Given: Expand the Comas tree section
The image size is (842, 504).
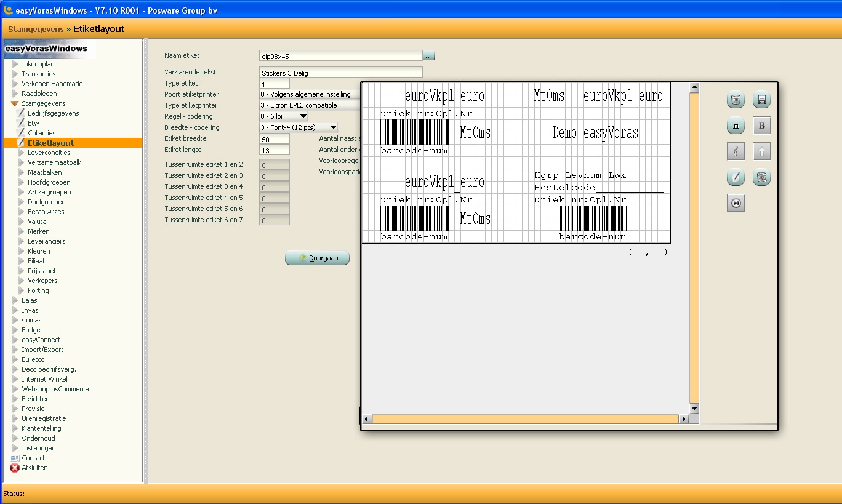Looking at the screenshot, I should (x=15, y=320).
